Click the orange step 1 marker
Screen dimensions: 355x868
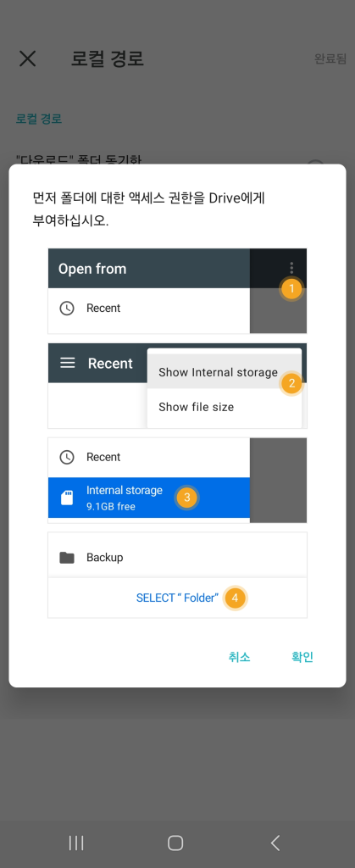pyautogui.click(x=291, y=288)
